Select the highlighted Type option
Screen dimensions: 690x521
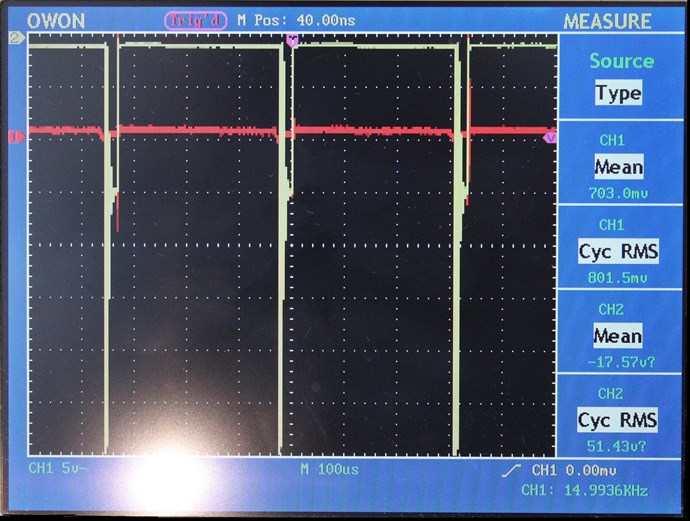coord(618,93)
